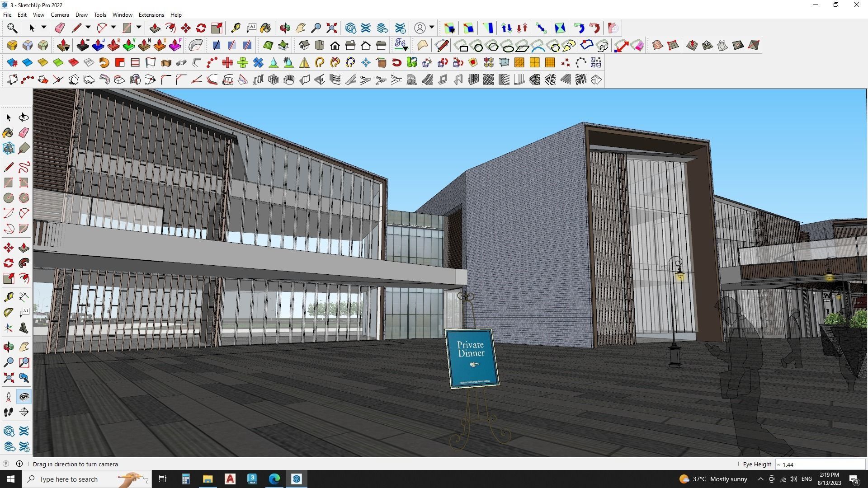Screen dimensions: 868x488
Task: Click Zoom Extents in top toolbar
Action: click(332, 28)
